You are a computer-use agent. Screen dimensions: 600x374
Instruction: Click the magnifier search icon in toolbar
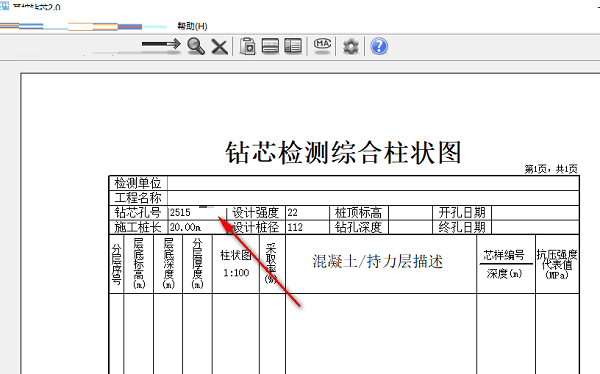(x=196, y=46)
